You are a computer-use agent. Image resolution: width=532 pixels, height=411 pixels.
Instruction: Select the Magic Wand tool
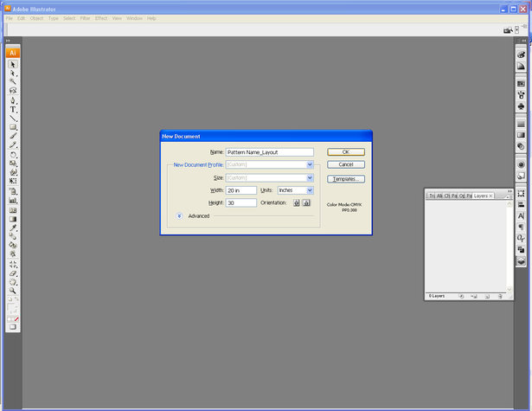(x=13, y=81)
